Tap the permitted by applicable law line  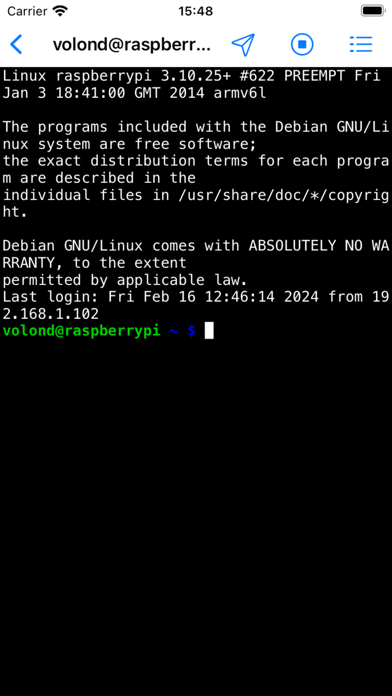coord(125,280)
